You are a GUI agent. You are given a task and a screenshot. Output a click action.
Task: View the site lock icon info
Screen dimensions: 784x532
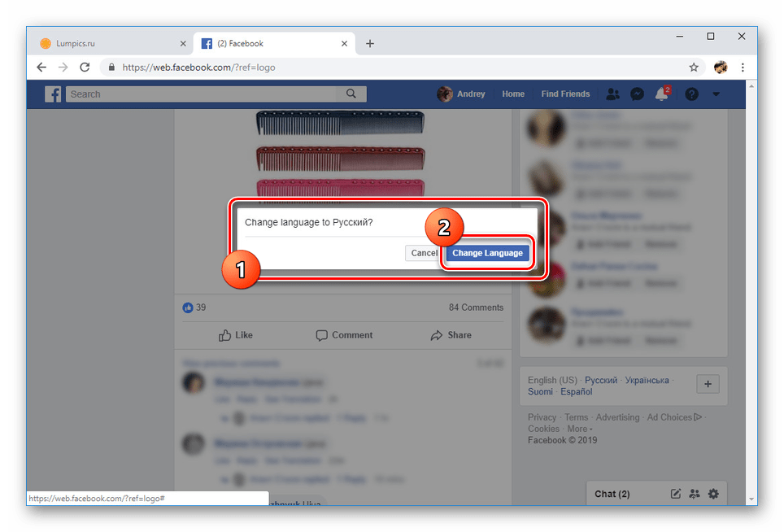tap(111, 67)
